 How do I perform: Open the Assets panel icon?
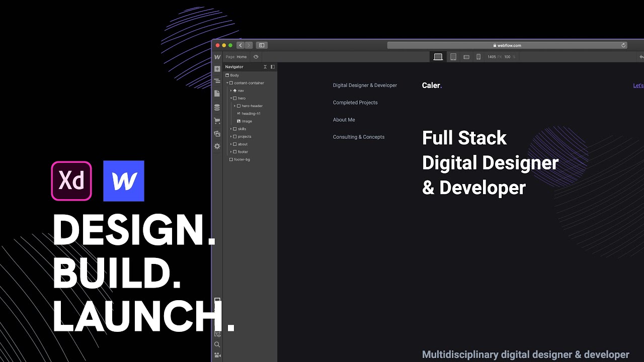point(217,134)
